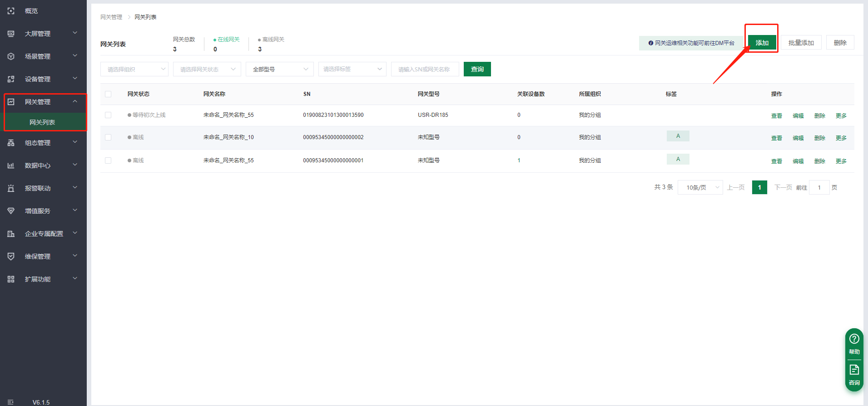
Task: Open the 咨询 consultation document icon
Action: 854,370
